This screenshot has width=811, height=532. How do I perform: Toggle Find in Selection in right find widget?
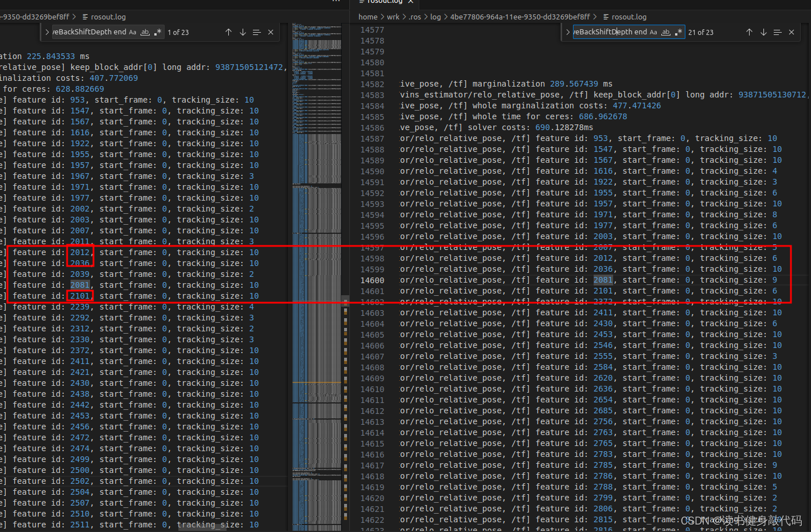tap(777, 32)
